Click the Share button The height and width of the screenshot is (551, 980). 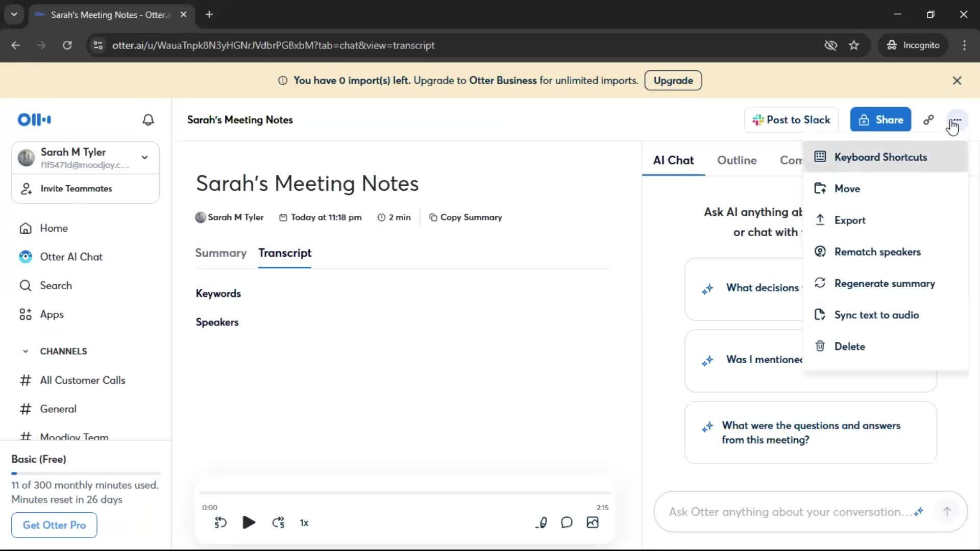[x=880, y=120]
